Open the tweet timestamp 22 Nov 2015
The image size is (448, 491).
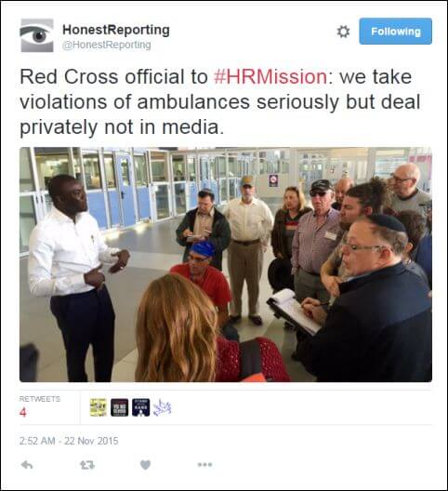point(69,441)
